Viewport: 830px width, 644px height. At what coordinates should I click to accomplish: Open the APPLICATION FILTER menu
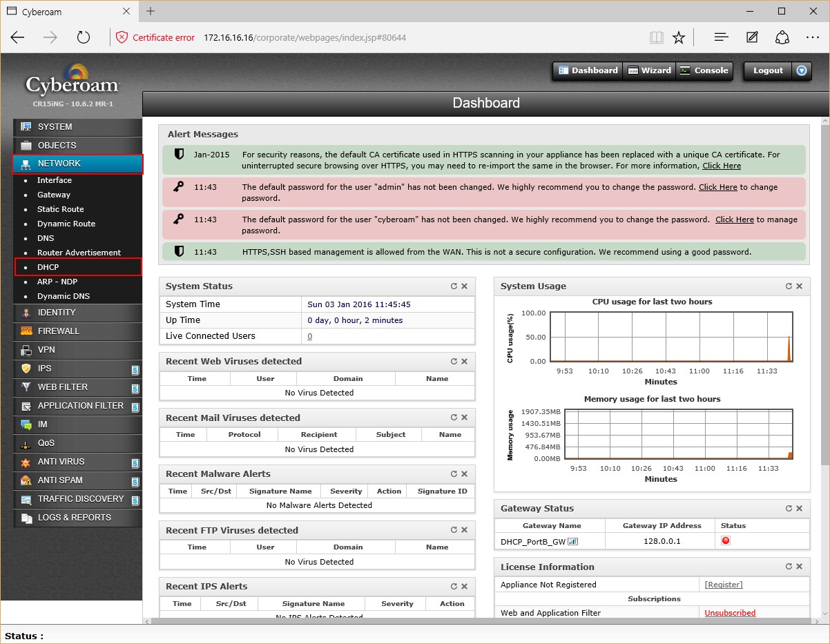(x=77, y=406)
